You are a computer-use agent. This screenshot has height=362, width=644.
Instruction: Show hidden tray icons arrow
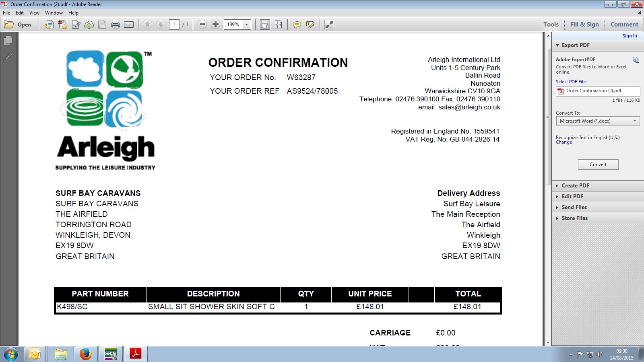point(570,354)
